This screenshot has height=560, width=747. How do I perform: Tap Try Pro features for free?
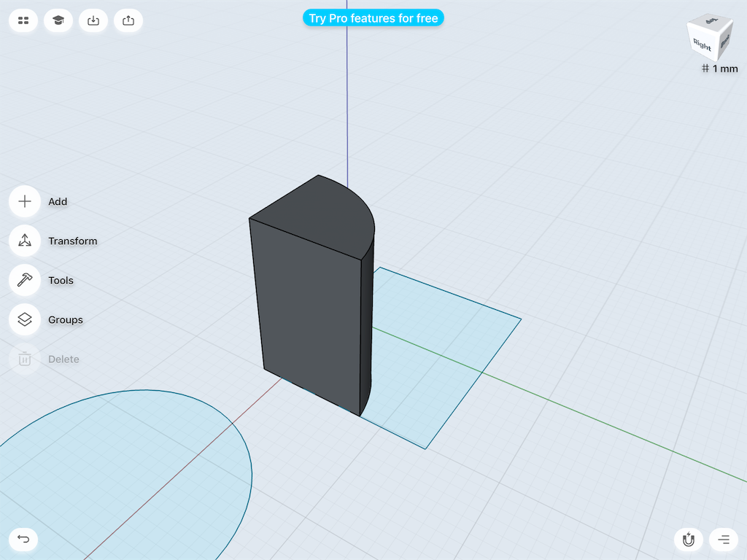pos(373,18)
